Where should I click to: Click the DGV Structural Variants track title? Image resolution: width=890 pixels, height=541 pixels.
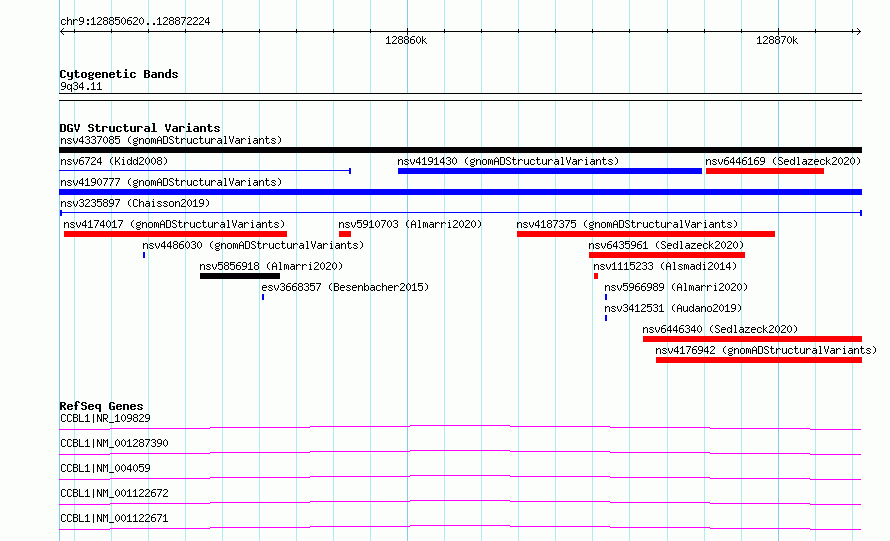pyautogui.click(x=140, y=128)
